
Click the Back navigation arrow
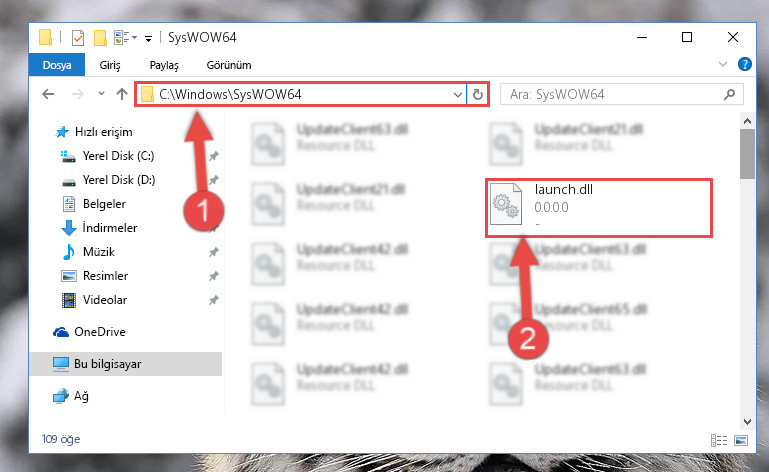point(48,94)
